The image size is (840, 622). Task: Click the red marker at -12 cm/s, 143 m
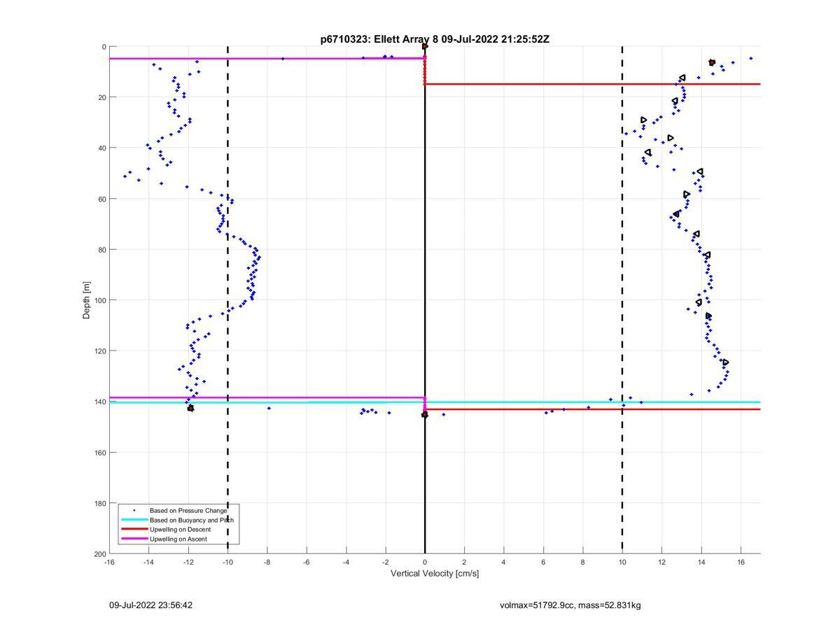[x=190, y=408]
